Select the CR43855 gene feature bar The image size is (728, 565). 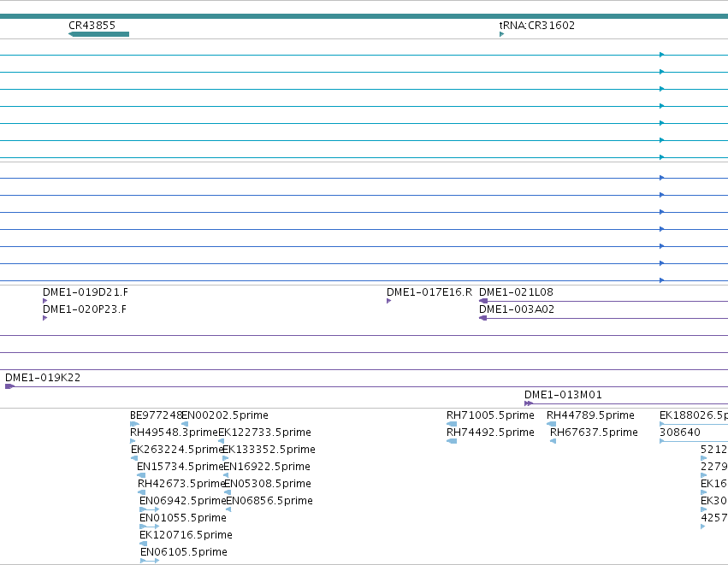pyautogui.click(x=98, y=34)
